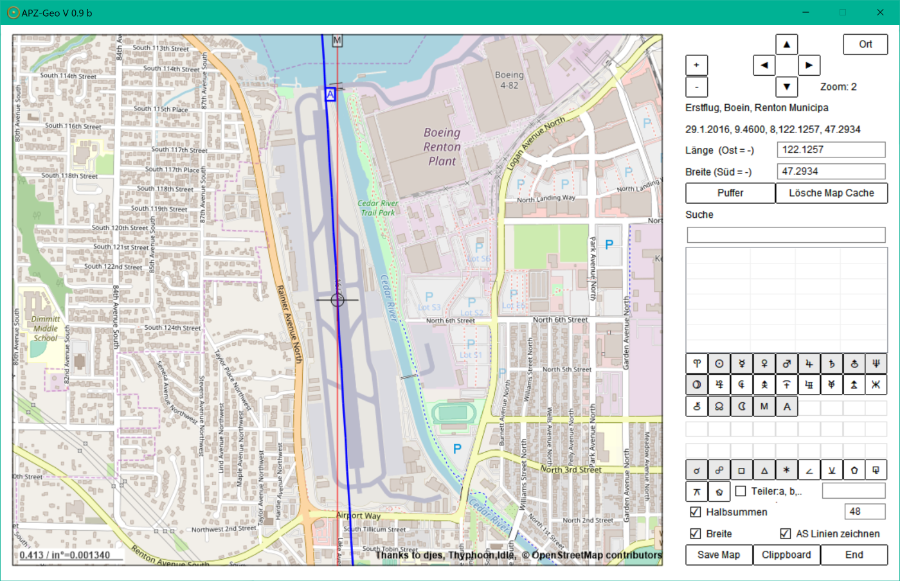
Task: Click the End button
Action: [854, 555]
